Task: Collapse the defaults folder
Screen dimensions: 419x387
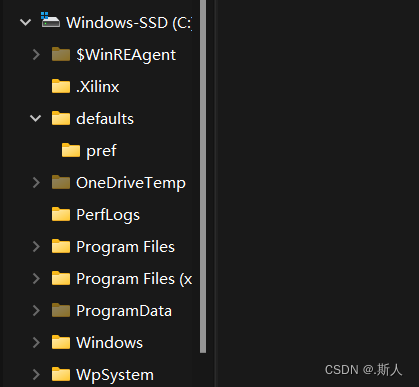Action: tap(35, 118)
